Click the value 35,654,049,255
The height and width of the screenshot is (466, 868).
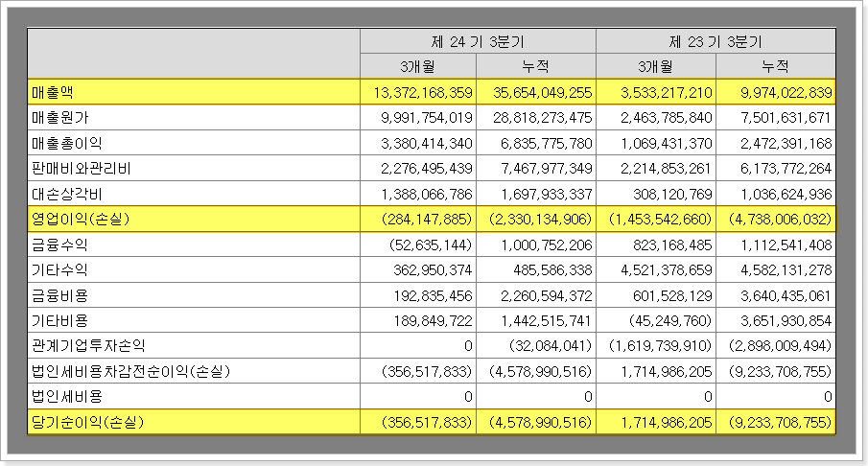543,92
